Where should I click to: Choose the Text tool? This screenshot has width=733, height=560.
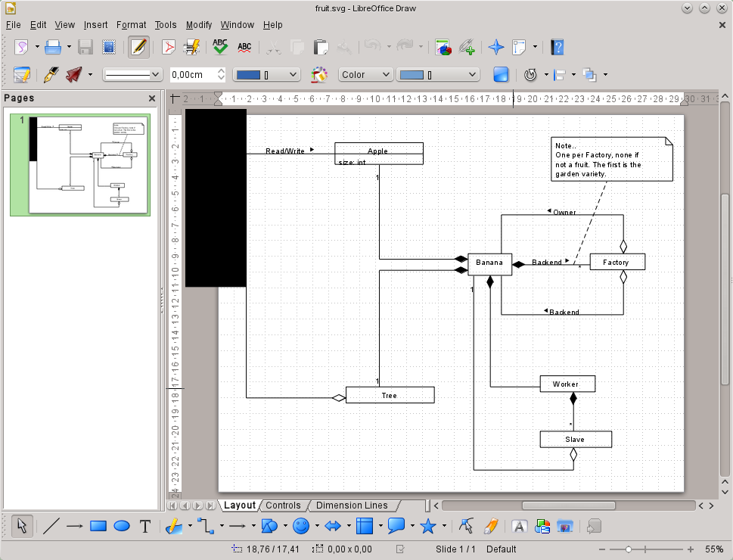(x=145, y=527)
